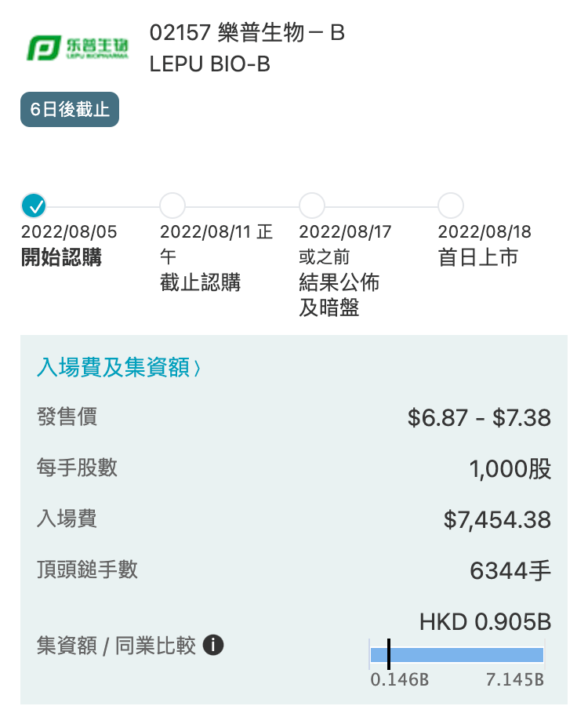Click the checked 開始認購 step circle
This screenshot has height=706, width=588.
coord(34,206)
